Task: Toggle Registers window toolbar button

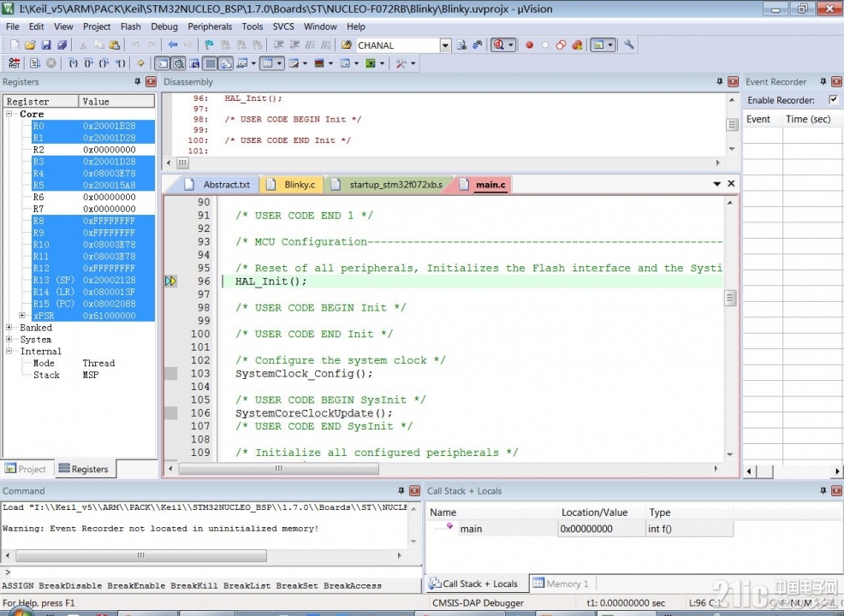Action: point(211,63)
